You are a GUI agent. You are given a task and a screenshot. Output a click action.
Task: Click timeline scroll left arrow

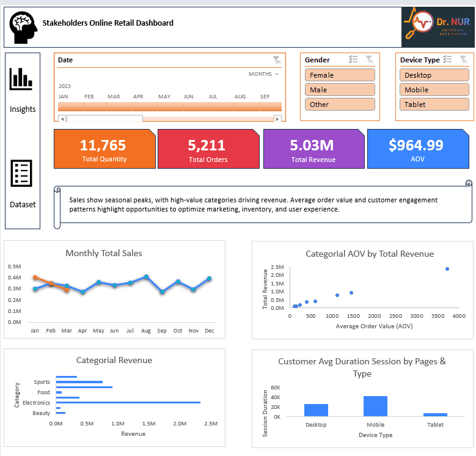coord(62,119)
